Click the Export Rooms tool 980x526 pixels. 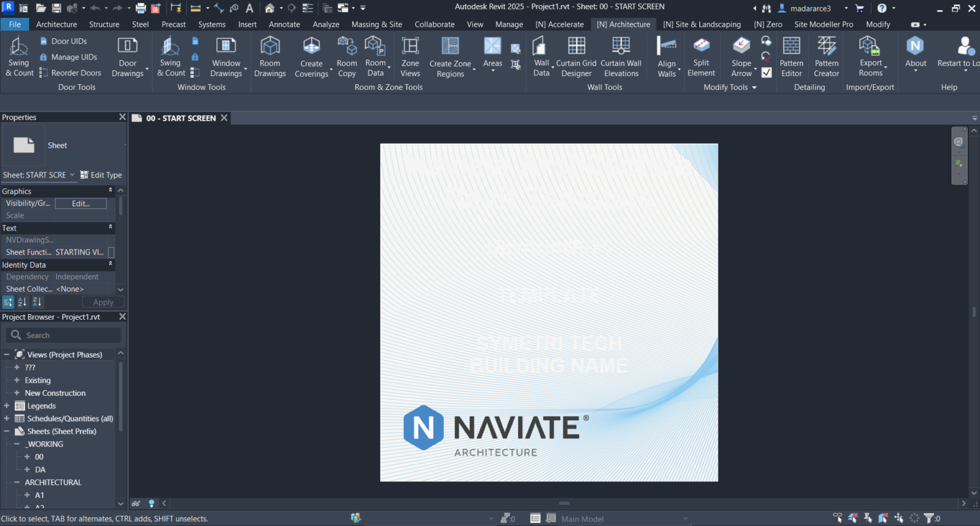868,56
